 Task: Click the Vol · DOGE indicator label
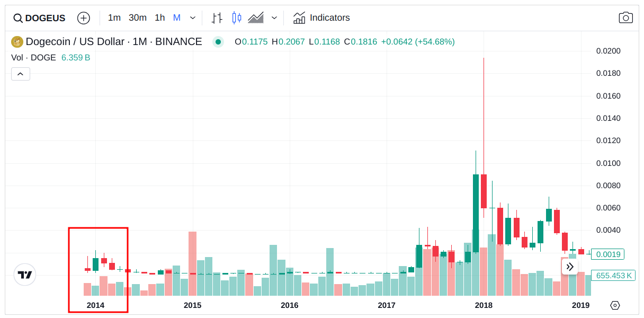(x=33, y=58)
